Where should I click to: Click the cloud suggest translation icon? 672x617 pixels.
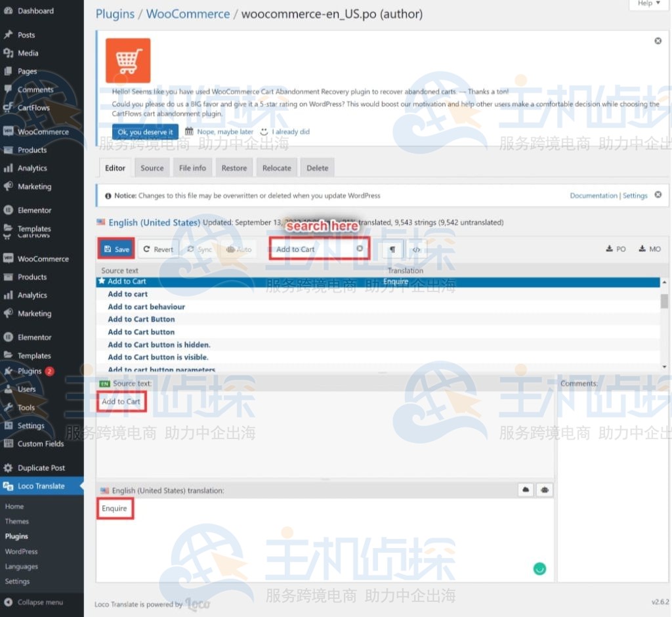pyautogui.click(x=526, y=490)
